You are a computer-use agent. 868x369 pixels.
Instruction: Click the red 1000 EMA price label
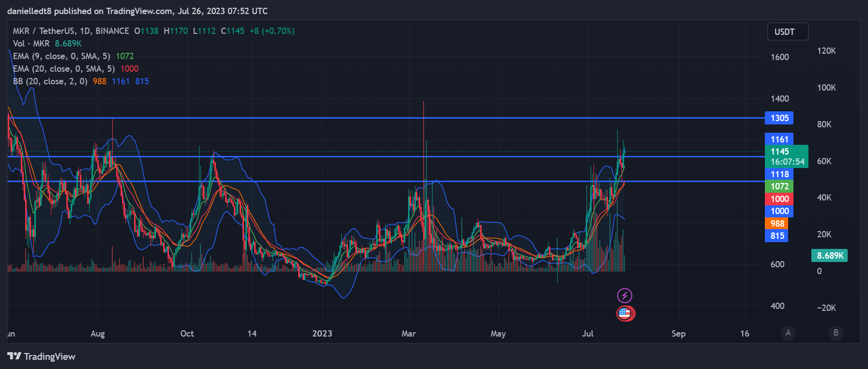(x=779, y=199)
